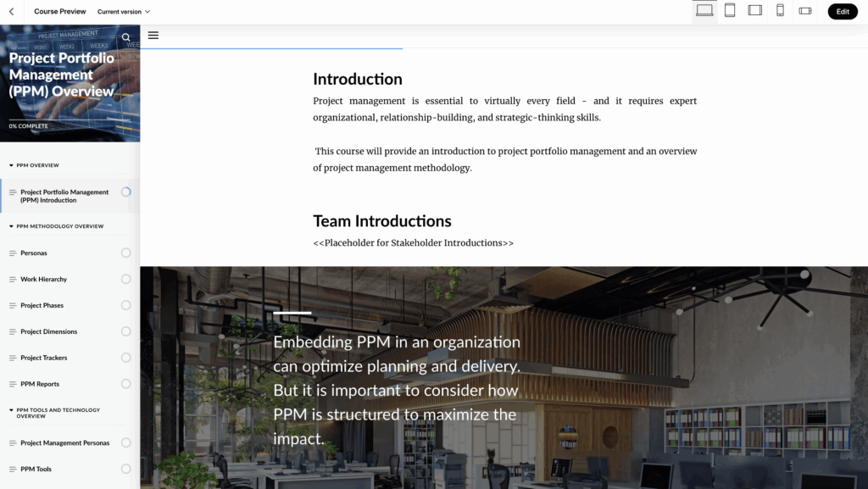Switch to tablet landscape preview icon
868x489 pixels.
pos(754,11)
